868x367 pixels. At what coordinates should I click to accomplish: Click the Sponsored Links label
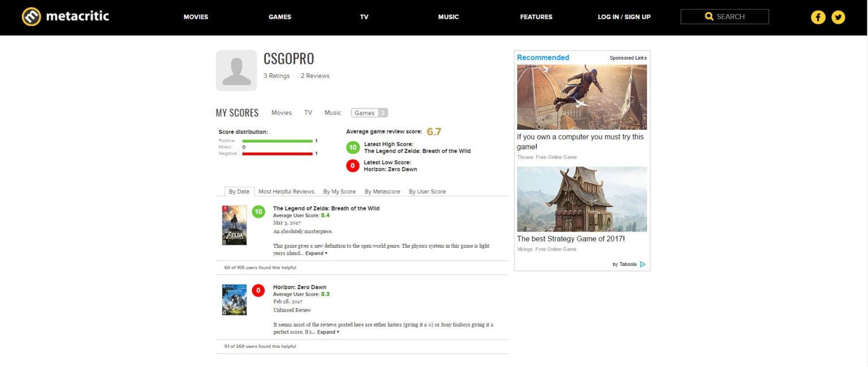tap(628, 58)
